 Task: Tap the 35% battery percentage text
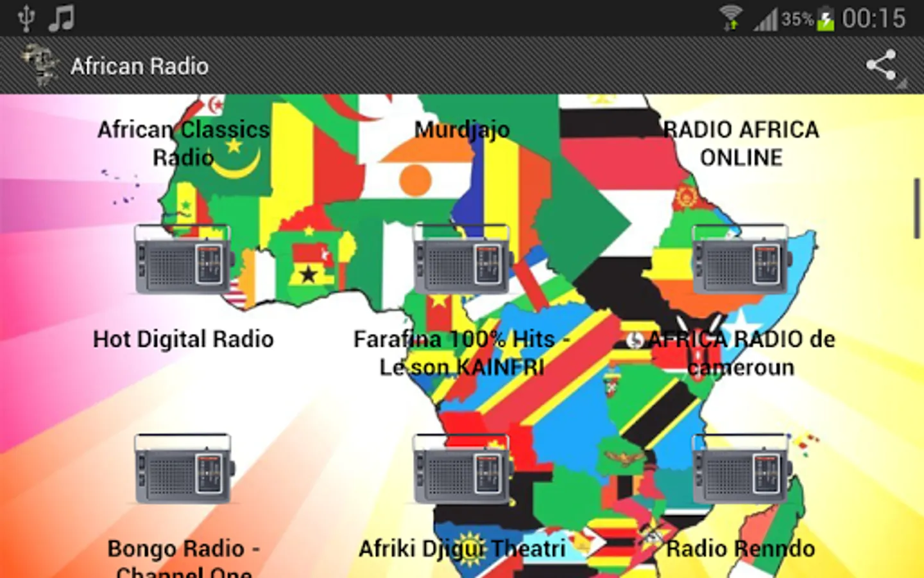tap(798, 19)
